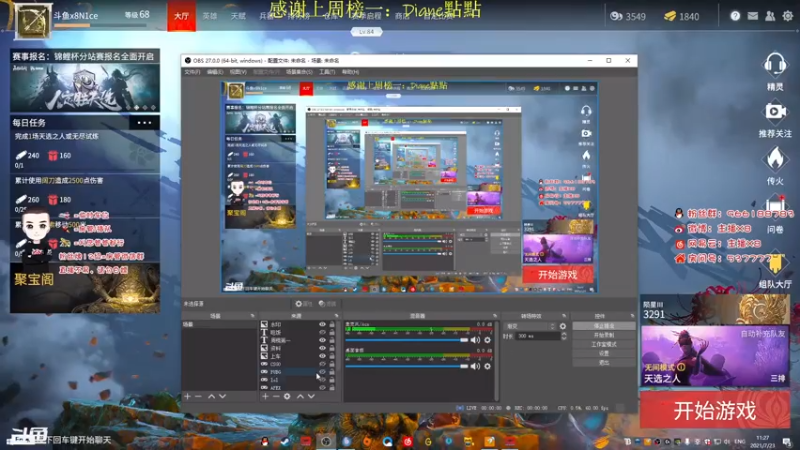Toggle visibility of the 周榜第一 source
The image size is (800, 450).
pyautogui.click(x=322, y=340)
